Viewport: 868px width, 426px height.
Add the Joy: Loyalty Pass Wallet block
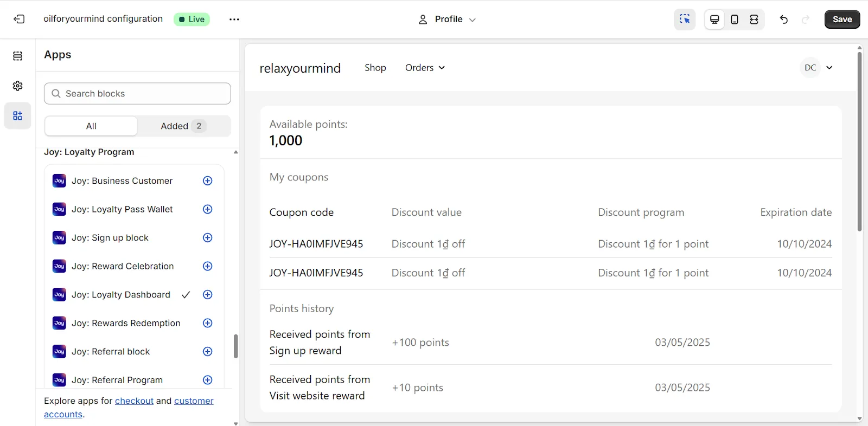[208, 209]
